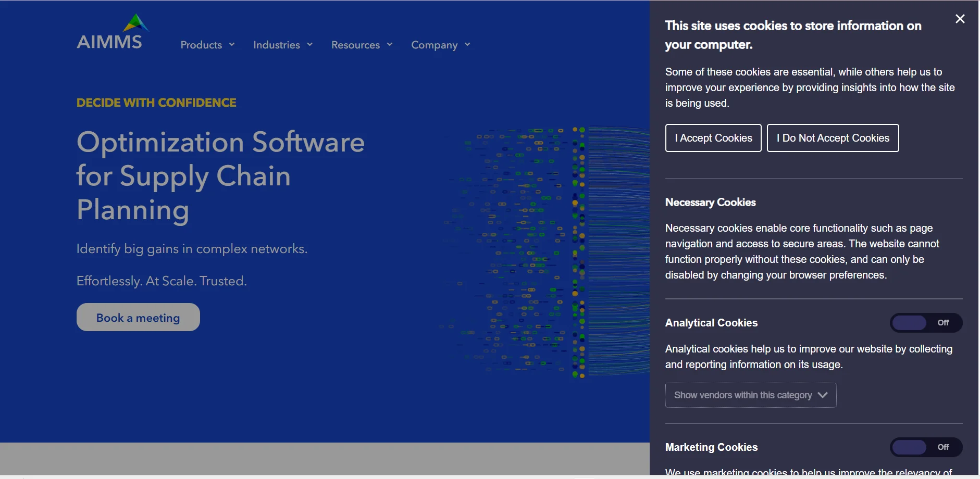Image resolution: width=980 pixels, height=479 pixels.
Task: Click the chevron next to Company
Action: point(467,45)
